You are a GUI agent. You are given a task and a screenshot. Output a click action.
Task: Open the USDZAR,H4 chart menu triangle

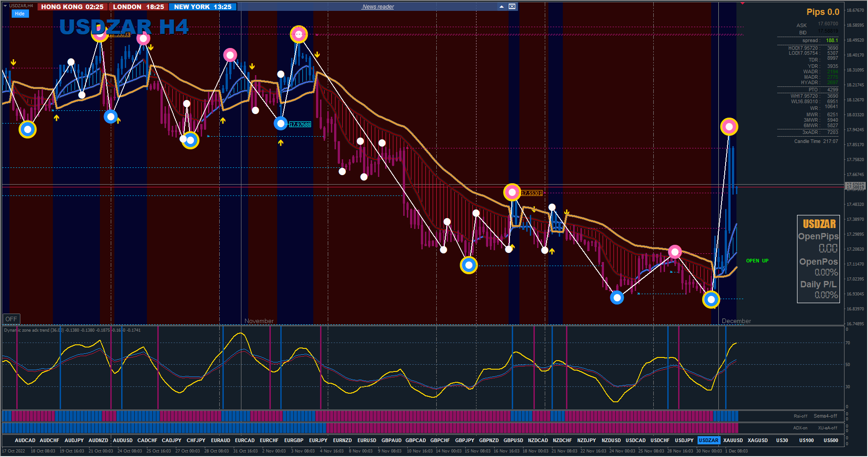pyautogui.click(x=5, y=6)
